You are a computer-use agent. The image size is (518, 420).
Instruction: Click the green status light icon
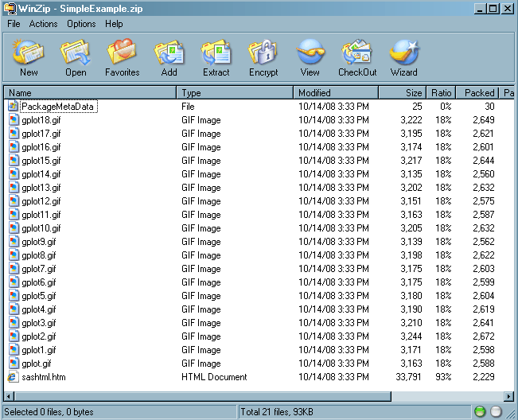[x=480, y=412]
